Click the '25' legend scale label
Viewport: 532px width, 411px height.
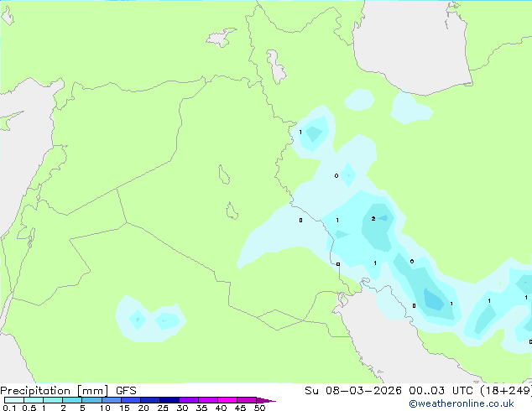(163, 408)
